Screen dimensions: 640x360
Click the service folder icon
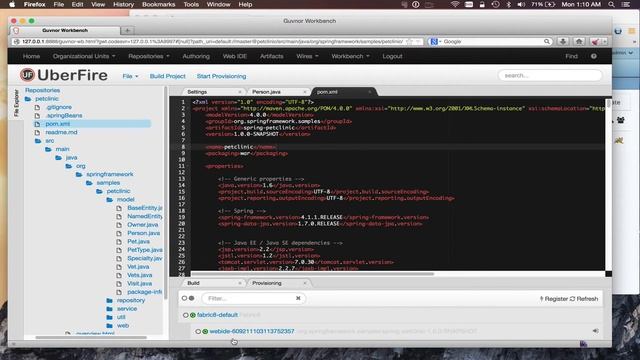coord(109,309)
